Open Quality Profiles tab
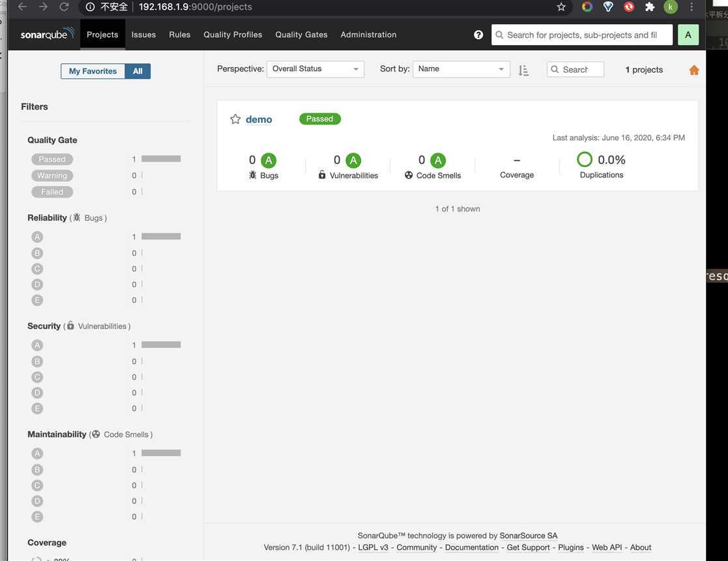728x561 pixels. (x=233, y=35)
